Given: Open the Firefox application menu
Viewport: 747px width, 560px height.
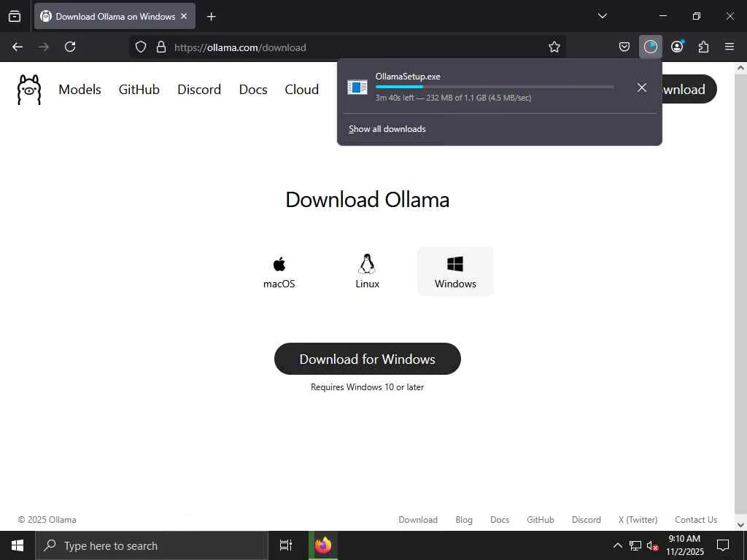Looking at the screenshot, I should [x=729, y=47].
